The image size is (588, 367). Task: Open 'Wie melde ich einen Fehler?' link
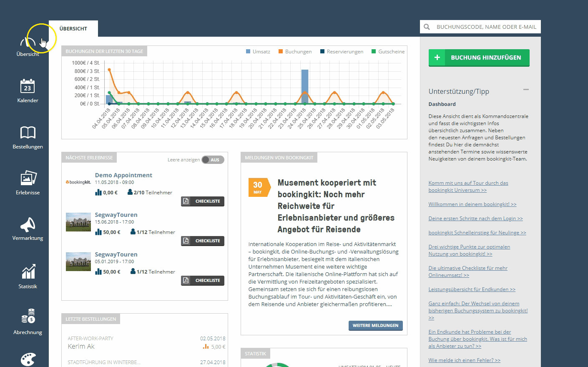(464, 360)
